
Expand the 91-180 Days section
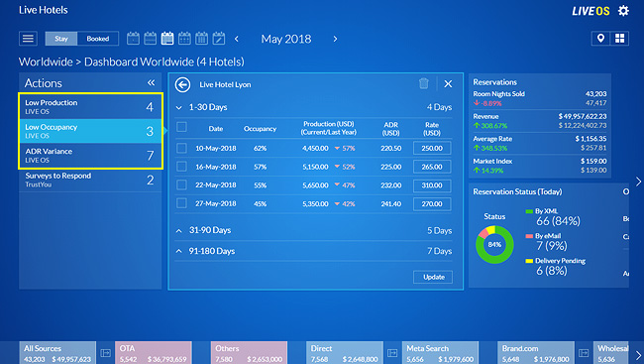click(179, 251)
